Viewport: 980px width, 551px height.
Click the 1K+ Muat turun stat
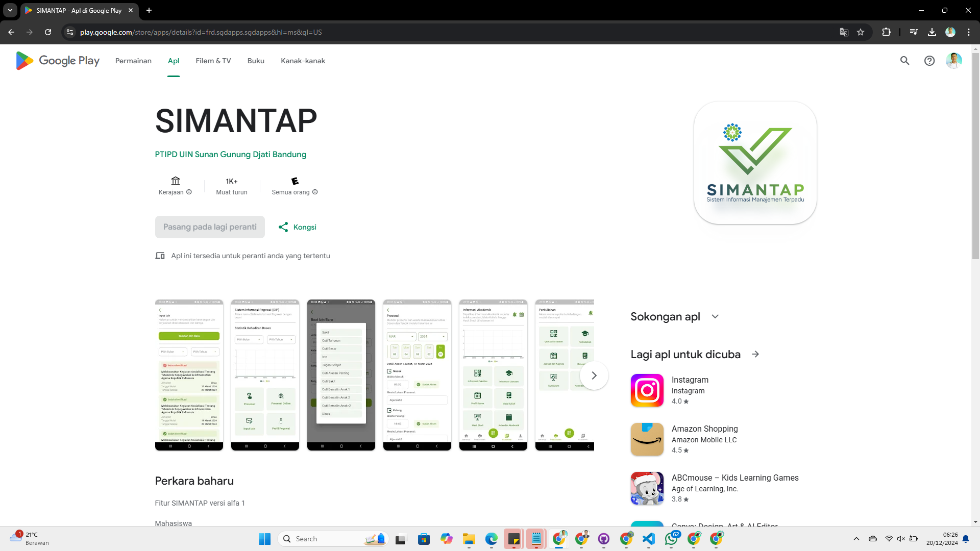pyautogui.click(x=232, y=187)
